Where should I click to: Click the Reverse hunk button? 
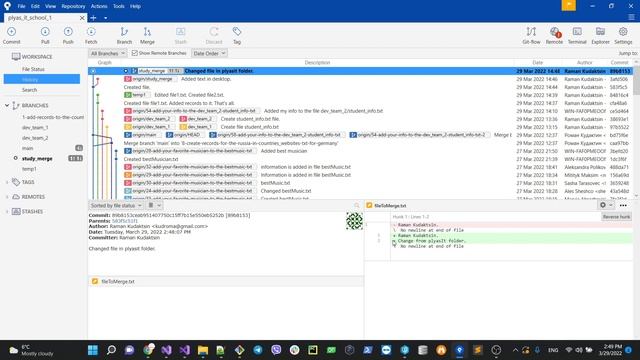coord(616,217)
